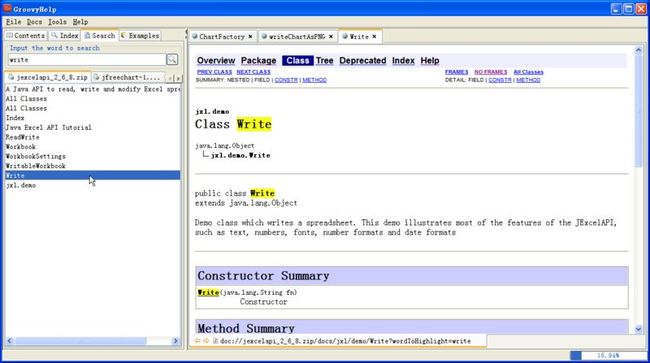The image size is (650, 363).
Task: Go forward using the right arrow icon
Action: click(x=206, y=341)
